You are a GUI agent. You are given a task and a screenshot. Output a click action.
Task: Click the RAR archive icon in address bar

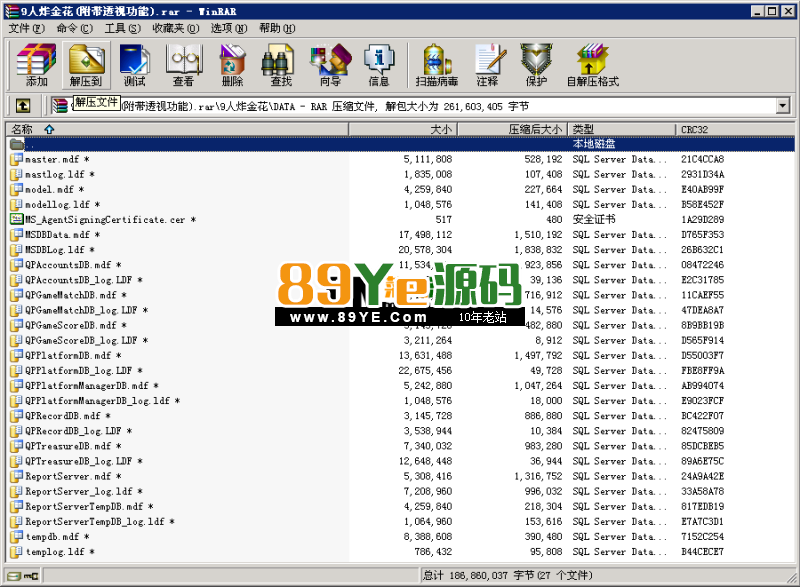pos(60,106)
